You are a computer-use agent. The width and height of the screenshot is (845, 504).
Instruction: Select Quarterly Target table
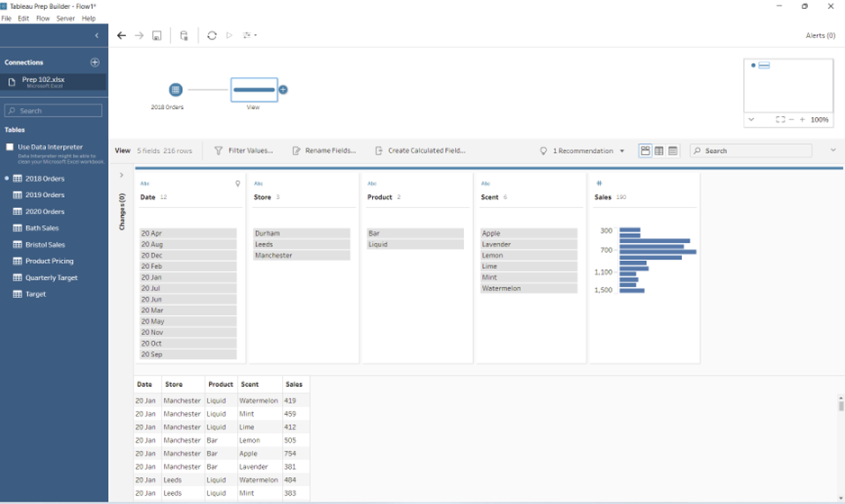tap(51, 278)
